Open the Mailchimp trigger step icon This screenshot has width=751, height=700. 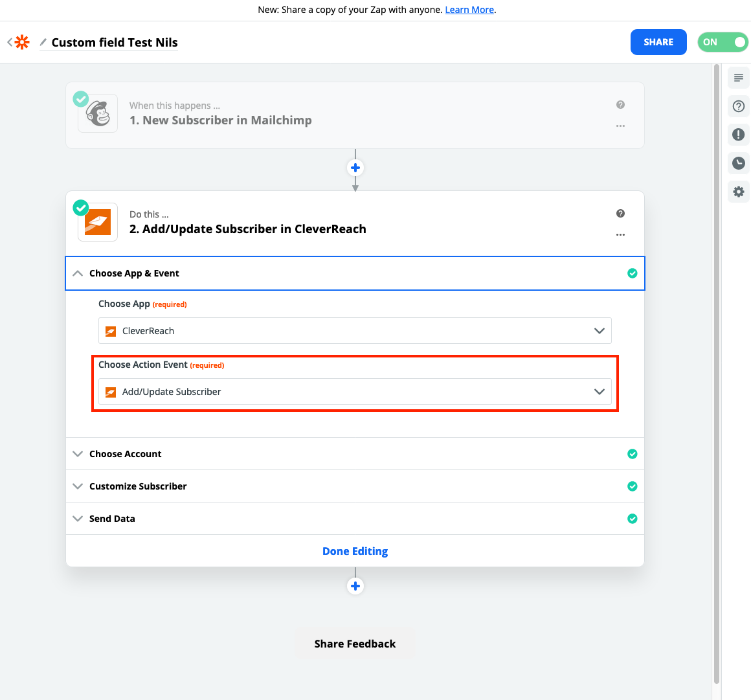98,114
